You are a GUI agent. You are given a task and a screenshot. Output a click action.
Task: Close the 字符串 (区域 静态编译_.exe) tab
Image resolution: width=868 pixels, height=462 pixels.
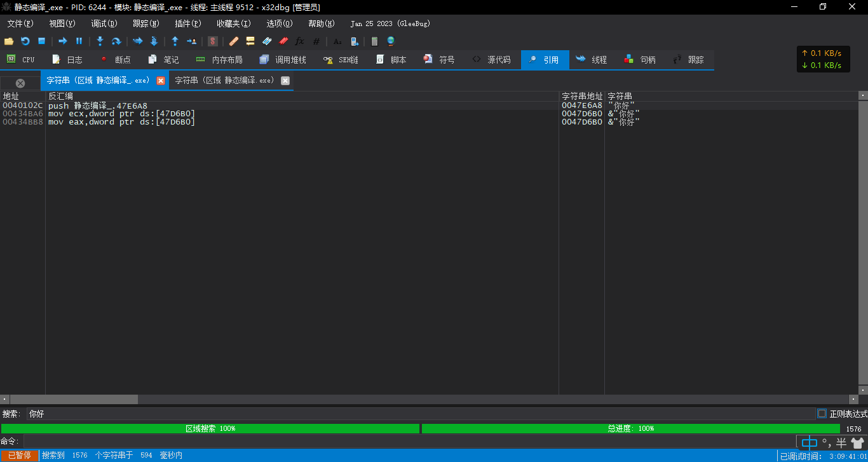tap(161, 81)
